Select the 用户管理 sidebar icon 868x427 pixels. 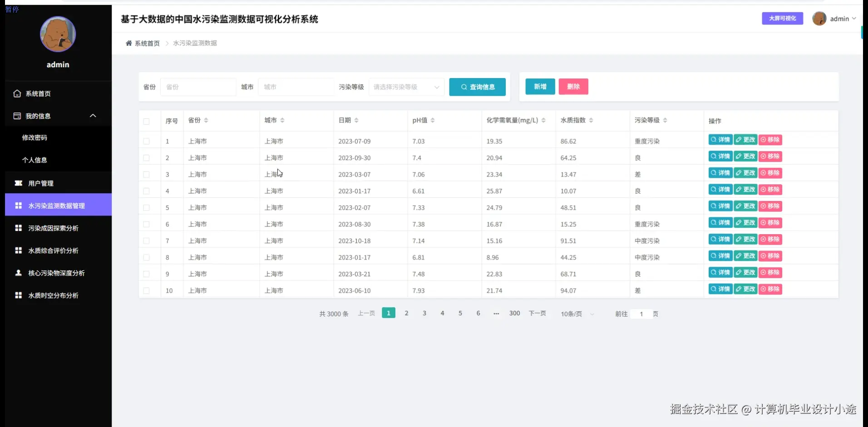(41, 183)
